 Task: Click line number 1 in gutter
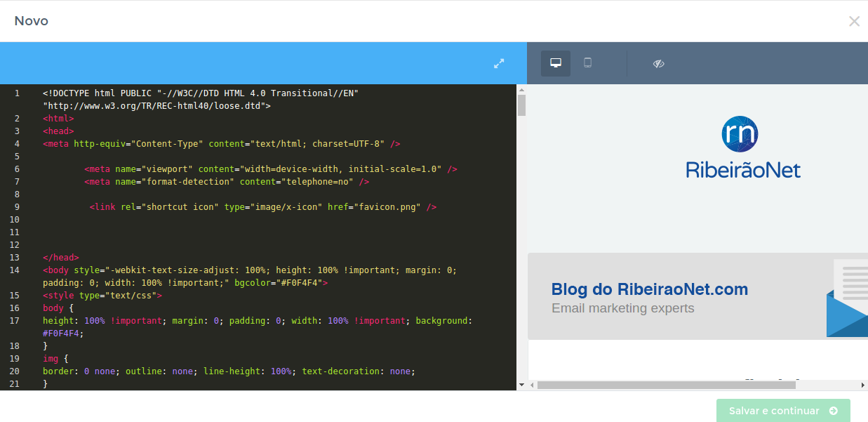(x=17, y=93)
